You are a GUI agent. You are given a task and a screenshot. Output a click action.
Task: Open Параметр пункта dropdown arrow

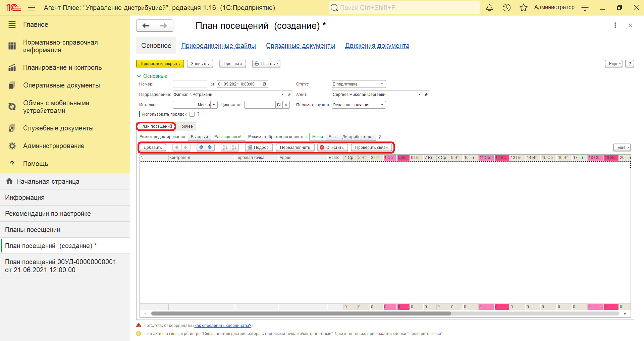pos(382,105)
